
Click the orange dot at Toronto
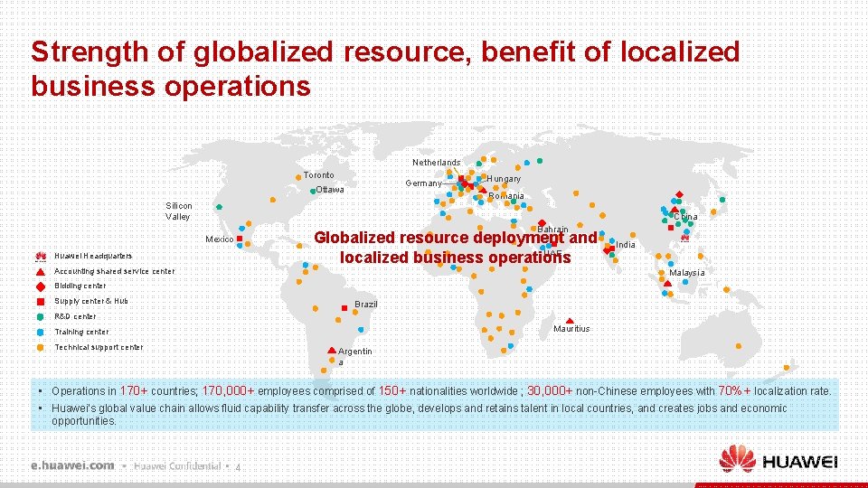point(298,177)
